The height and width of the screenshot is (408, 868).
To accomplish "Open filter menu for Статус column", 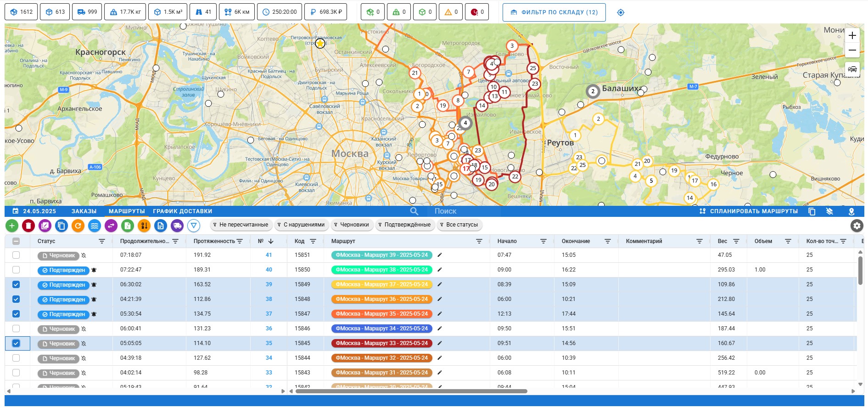I will [102, 241].
